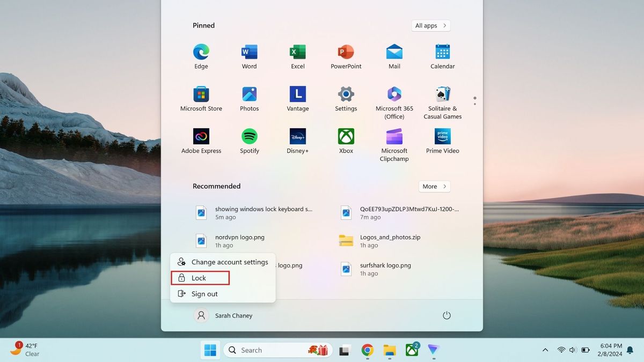Open Settings from pinned apps
Viewport: 644px width, 362px height.
coord(346,95)
